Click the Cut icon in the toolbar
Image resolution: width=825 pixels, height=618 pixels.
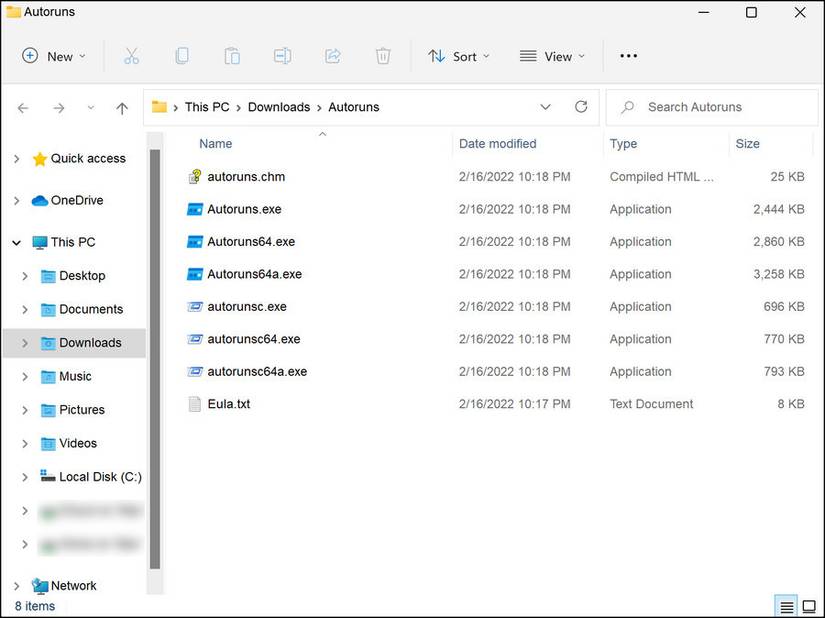pyautogui.click(x=131, y=56)
